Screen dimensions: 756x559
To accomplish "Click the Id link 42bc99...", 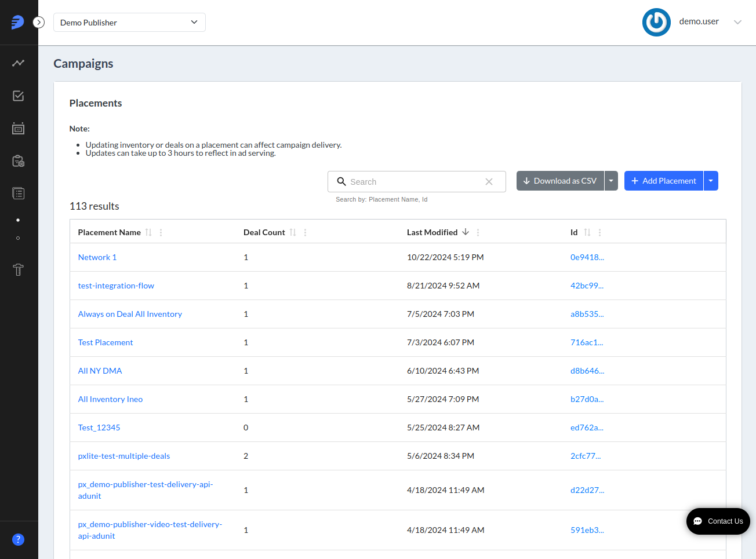I will click(587, 286).
